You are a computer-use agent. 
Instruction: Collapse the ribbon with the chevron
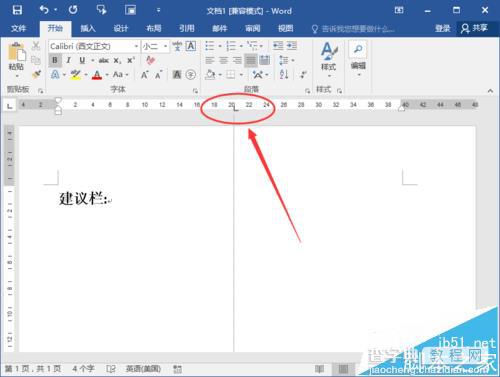click(x=490, y=90)
